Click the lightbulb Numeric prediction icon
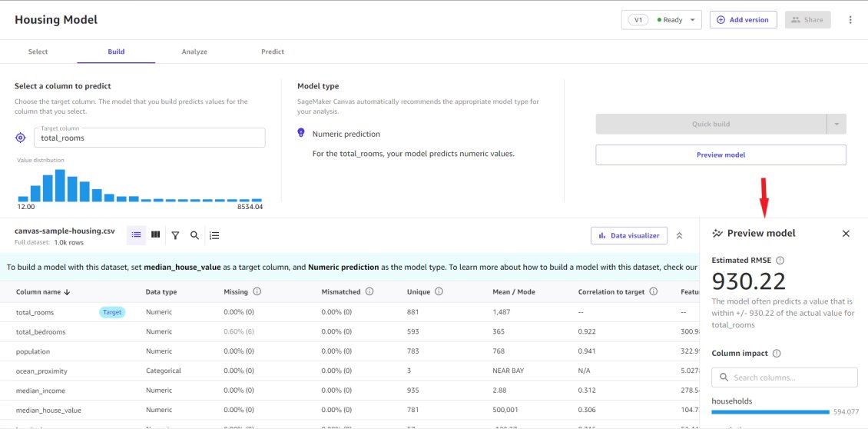Image resolution: width=868 pixels, height=429 pixels. pos(301,133)
